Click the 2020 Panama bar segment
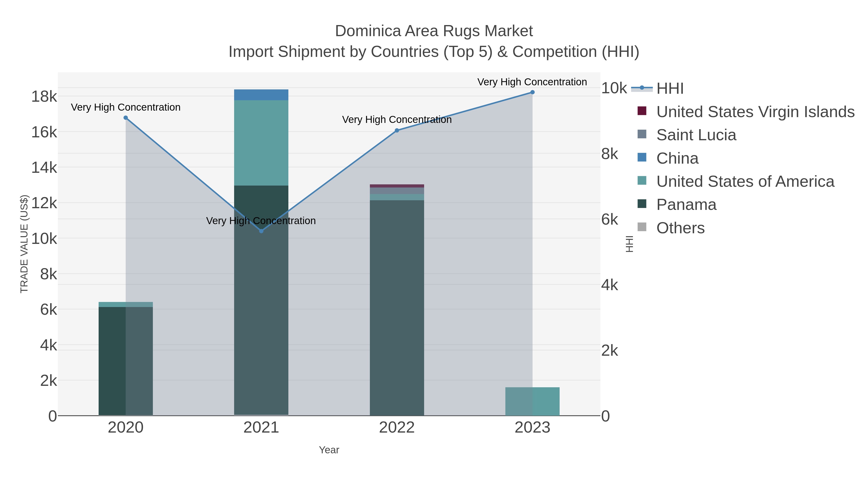 tap(126, 361)
